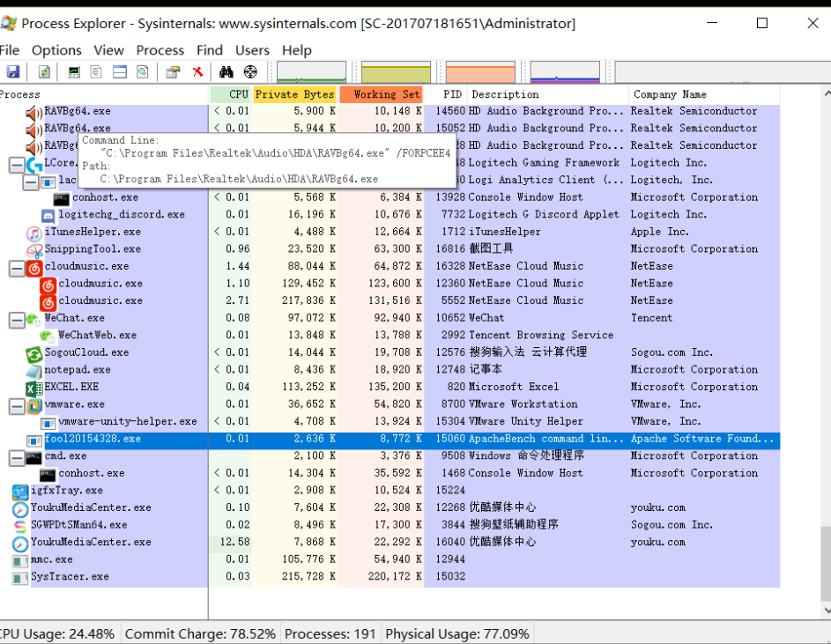Click the Physical Usage status bar entry
This screenshot has width=831, height=644.
click(457, 634)
